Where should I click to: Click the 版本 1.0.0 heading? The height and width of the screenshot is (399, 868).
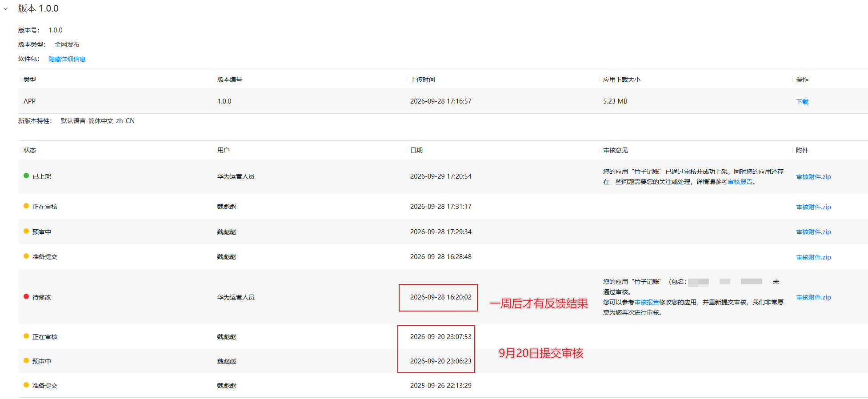pos(38,8)
